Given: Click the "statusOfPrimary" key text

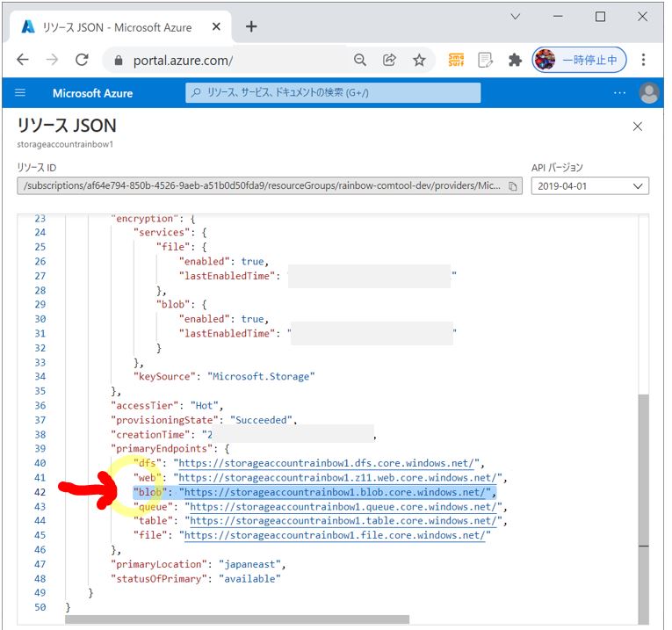Looking at the screenshot, I should click(159, 578).
